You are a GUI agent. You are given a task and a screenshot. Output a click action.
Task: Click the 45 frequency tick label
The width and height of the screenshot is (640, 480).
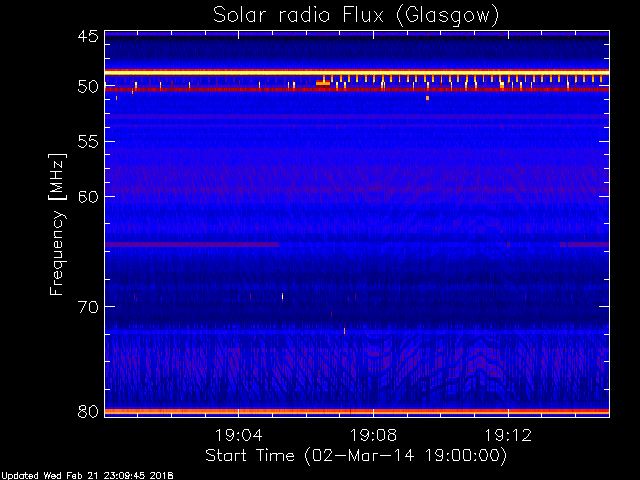click(88, 36)
